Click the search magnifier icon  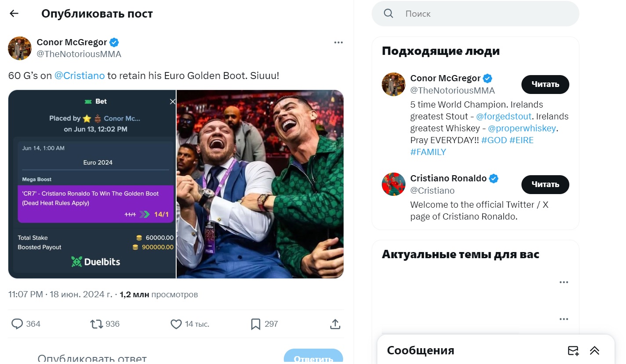(x=388, y=14)
